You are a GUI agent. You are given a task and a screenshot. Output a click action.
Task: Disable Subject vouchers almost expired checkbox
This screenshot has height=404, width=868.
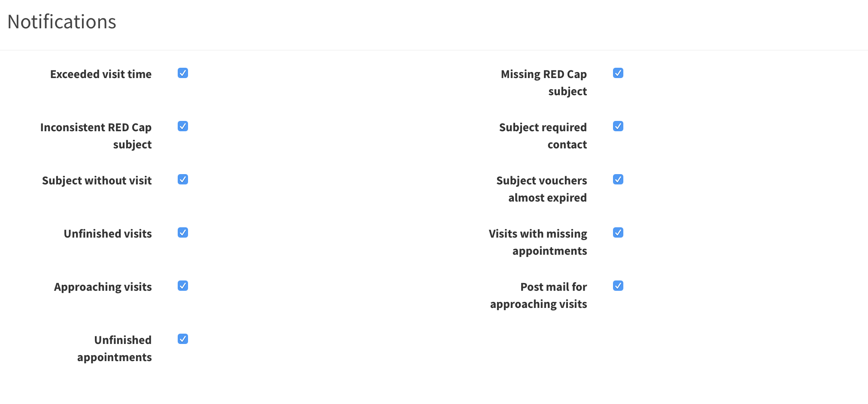click(x=618, y=179)
